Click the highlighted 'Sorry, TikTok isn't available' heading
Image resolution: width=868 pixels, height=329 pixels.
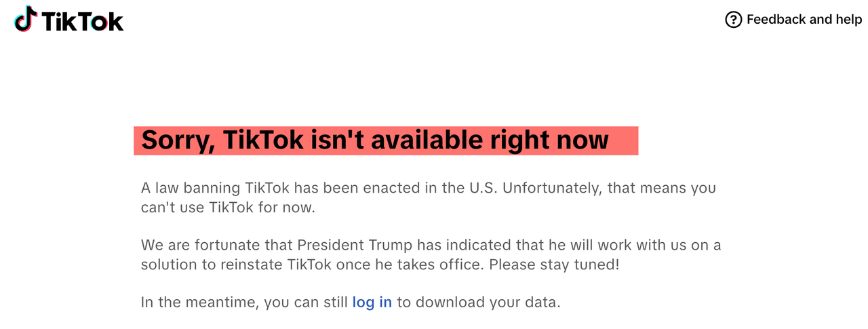[x=386, y=140]
